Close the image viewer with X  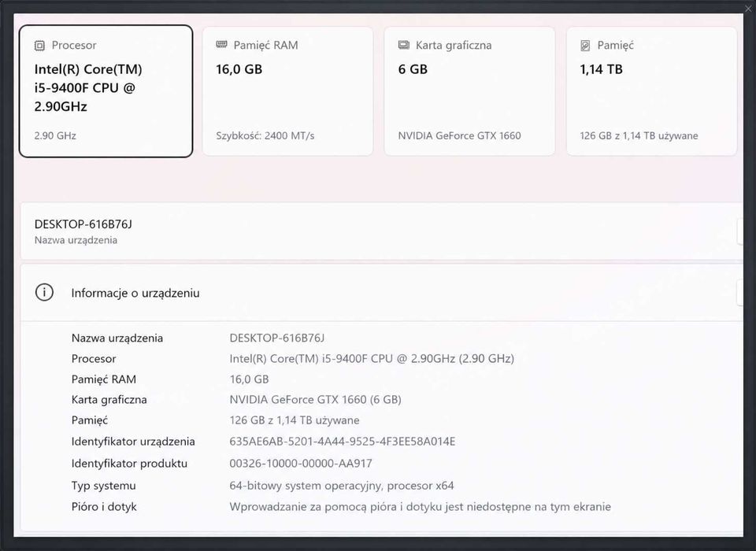pos(748,8)
